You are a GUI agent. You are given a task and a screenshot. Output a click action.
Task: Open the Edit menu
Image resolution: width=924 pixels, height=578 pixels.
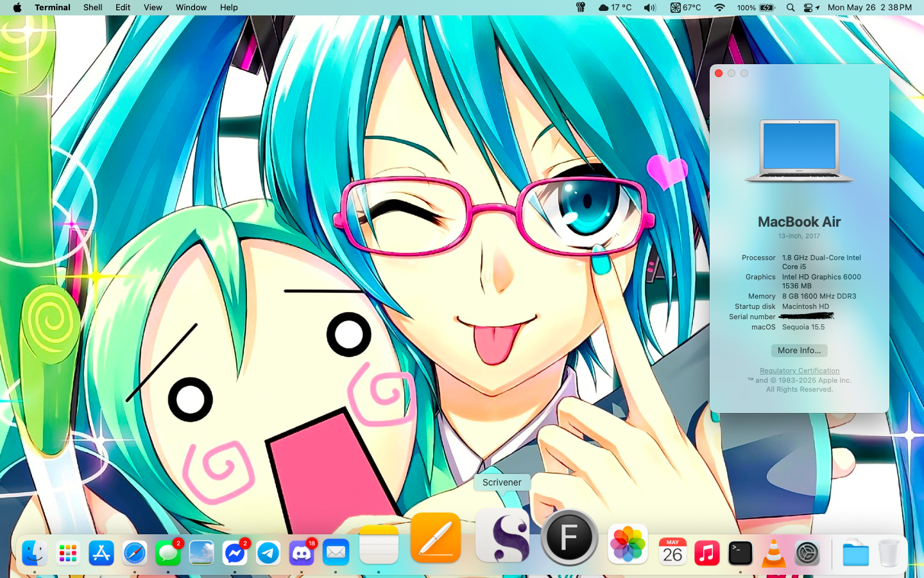(x=123, y=8)
